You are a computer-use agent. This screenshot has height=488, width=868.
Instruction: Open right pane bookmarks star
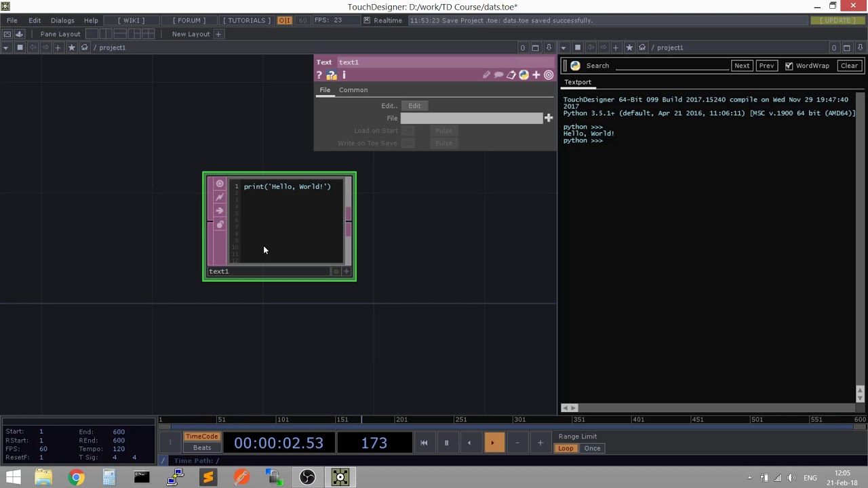tap(629, 47)
